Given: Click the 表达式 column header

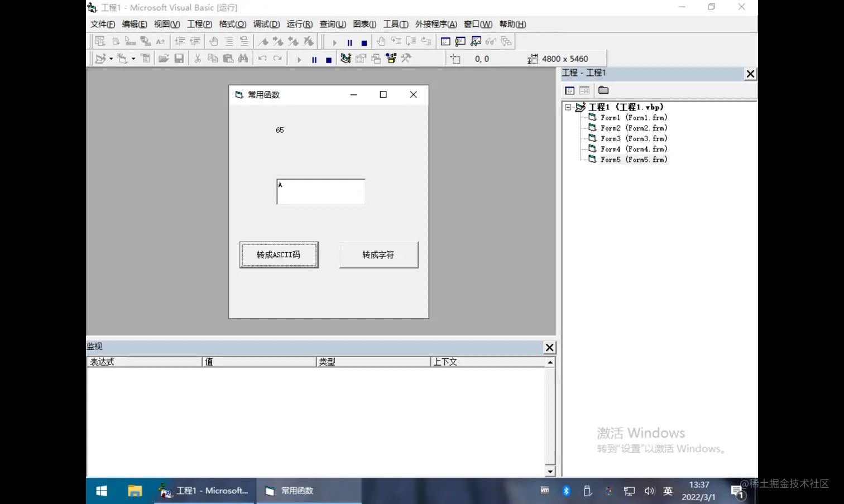Looking at the screenshot, I should [144, 362].
